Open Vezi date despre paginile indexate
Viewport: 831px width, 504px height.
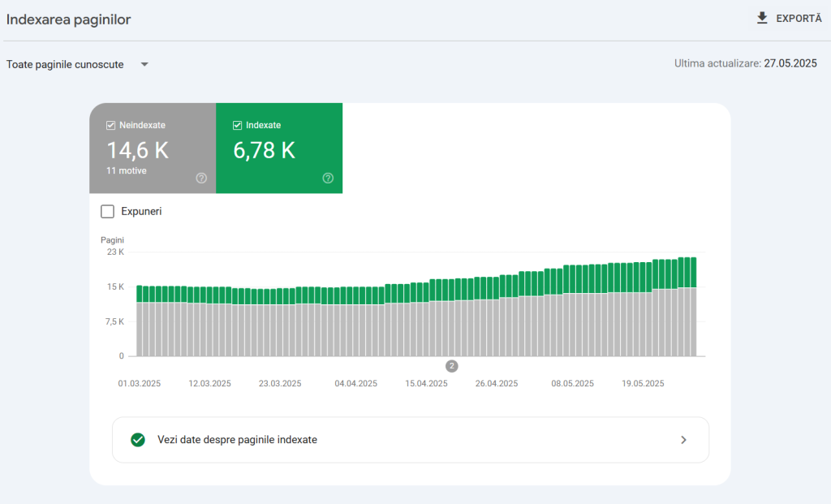pyautogui.click(x=237, y=440)
